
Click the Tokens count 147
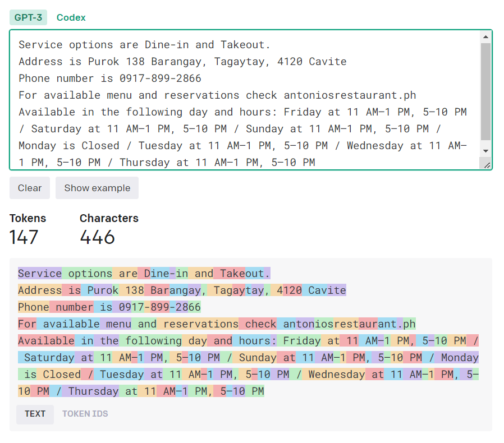pyautogui.click(x=24, y=237)
